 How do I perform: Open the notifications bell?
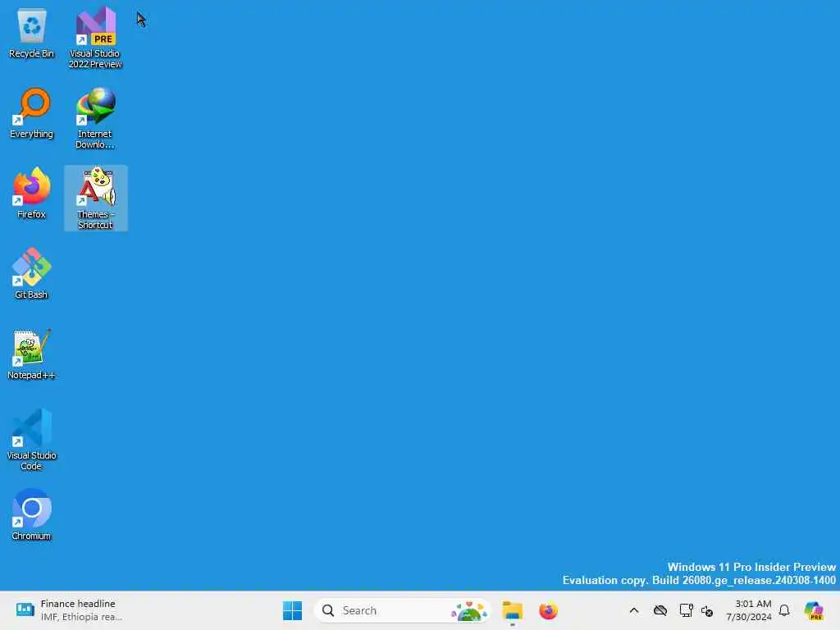point(784,610)
